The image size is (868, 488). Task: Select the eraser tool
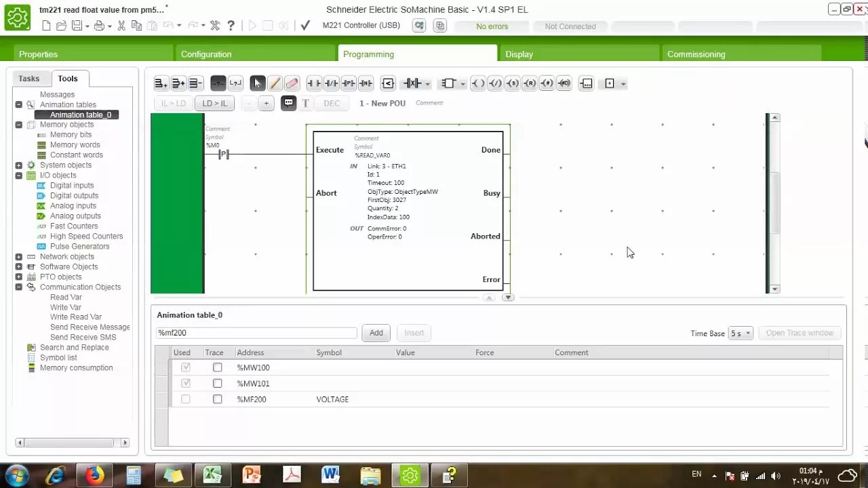[292, 83]
